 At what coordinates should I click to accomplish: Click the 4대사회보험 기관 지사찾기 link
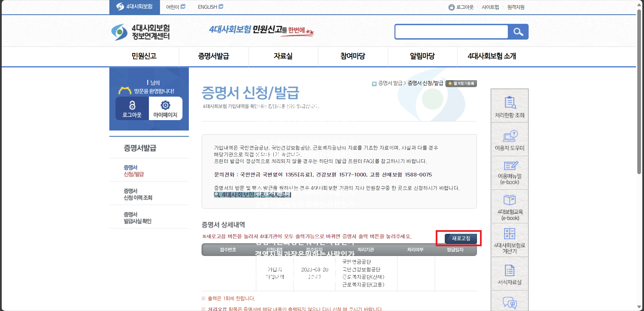[x=252, y=195]
